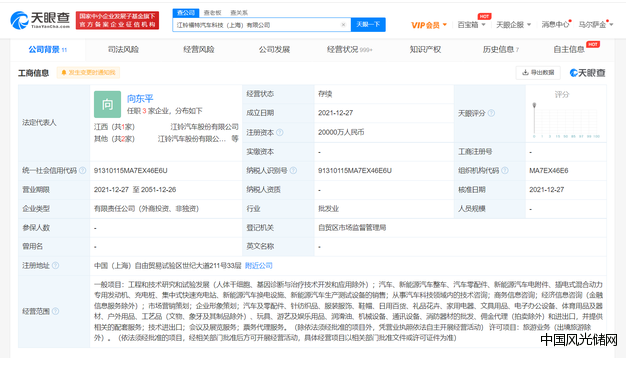This screenshot has width=626, height=370.
Task: Click the 有限责任公司 (外商投资、非独资) company type
Action: [x=146, y=209]
